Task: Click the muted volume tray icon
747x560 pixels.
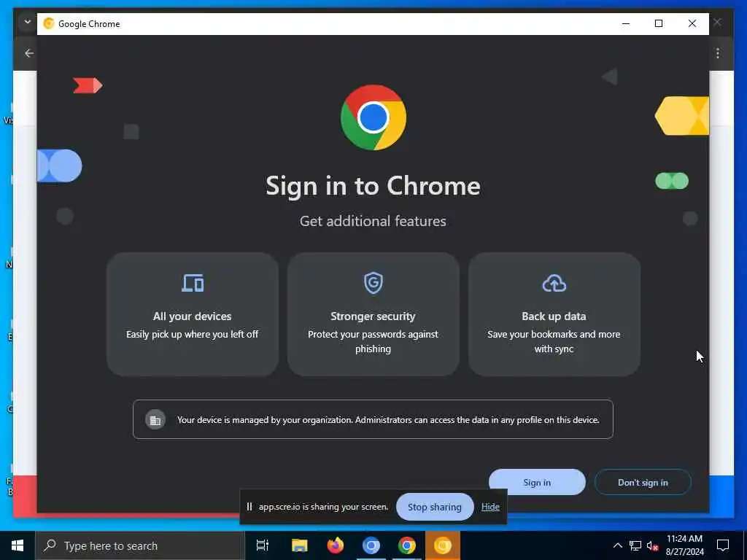Action: coord(653,545)
